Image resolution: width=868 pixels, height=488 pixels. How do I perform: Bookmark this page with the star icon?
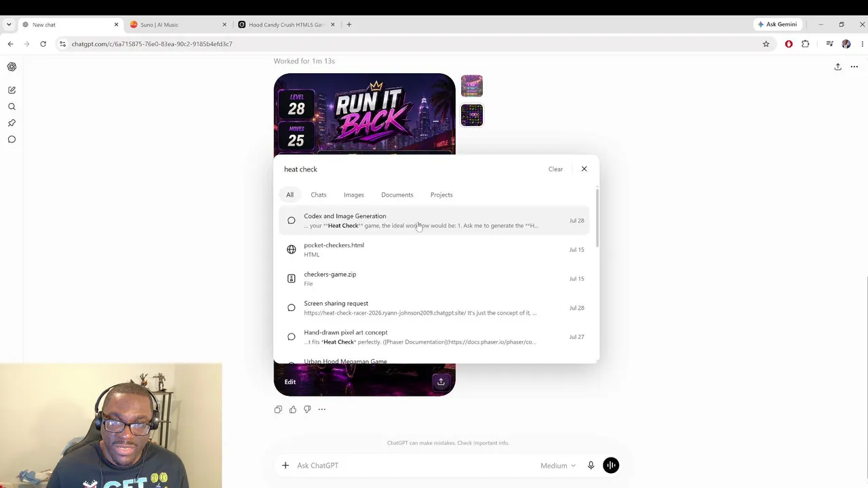(x=766, y=44)
